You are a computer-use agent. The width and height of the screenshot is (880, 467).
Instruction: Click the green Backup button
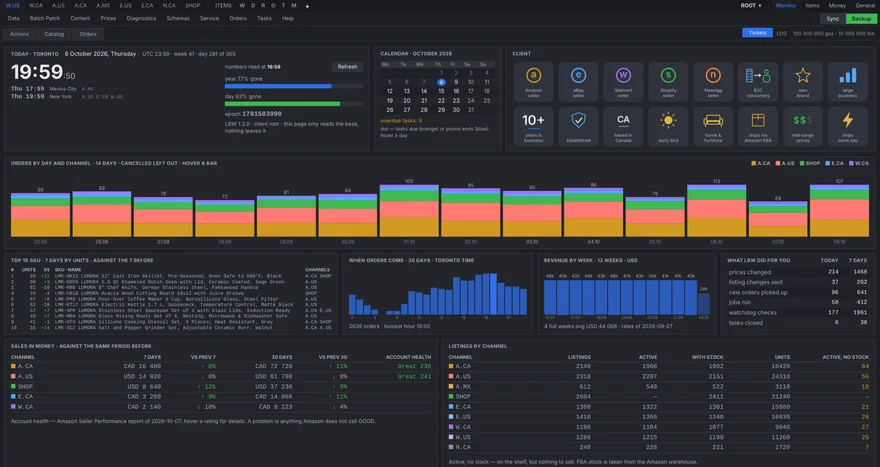[861, 19]
